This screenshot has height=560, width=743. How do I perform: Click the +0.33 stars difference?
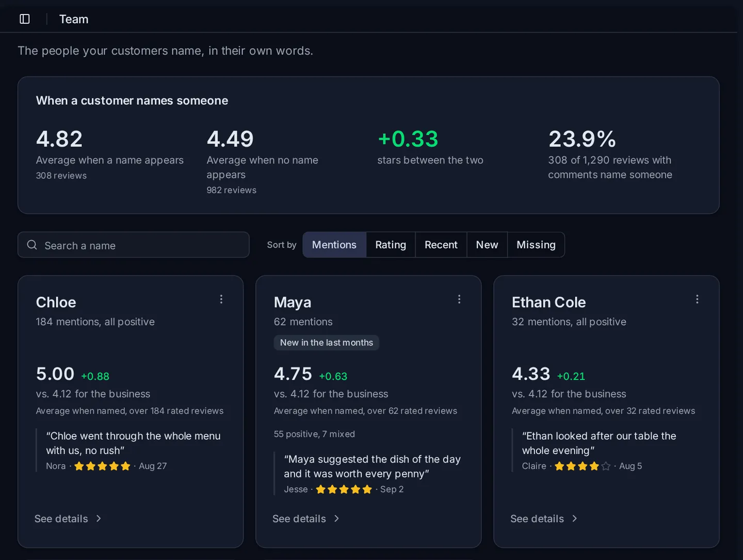coord(408,139)
